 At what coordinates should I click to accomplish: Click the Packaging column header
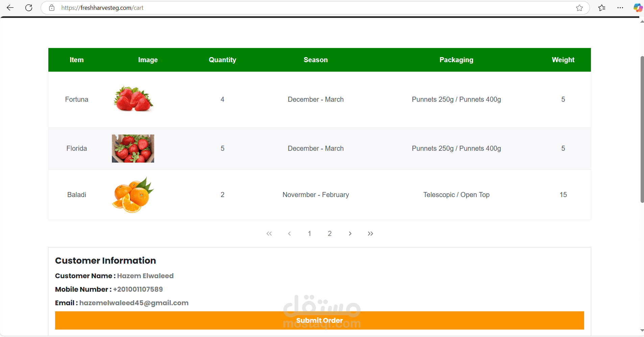(456, 60)
